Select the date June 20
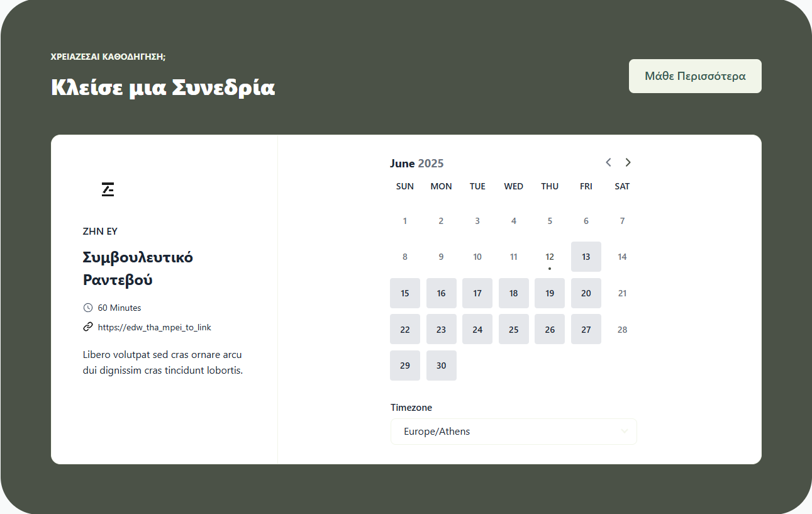This screenshot has width=812, height=514. coord(586,293)
